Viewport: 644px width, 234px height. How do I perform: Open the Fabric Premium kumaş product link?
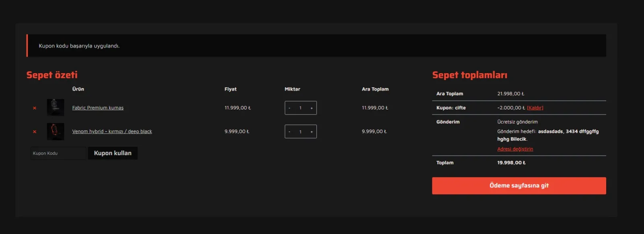98,108
